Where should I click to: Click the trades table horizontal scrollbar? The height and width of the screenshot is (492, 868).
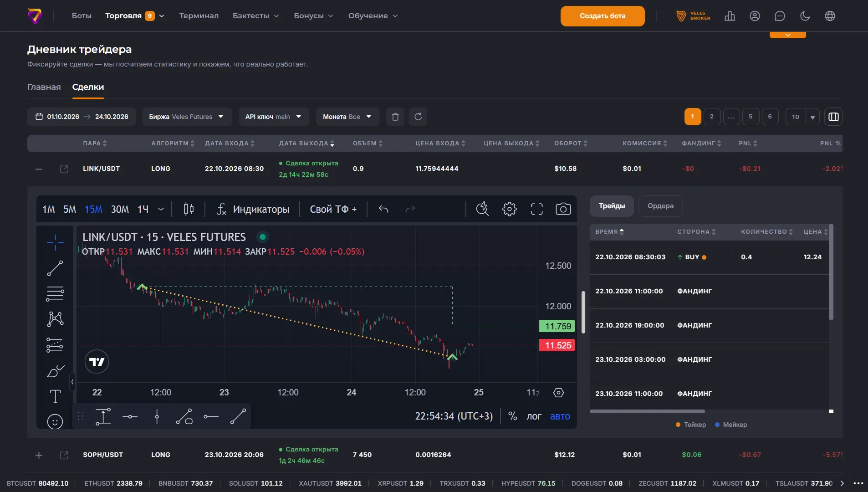point(647,411)
